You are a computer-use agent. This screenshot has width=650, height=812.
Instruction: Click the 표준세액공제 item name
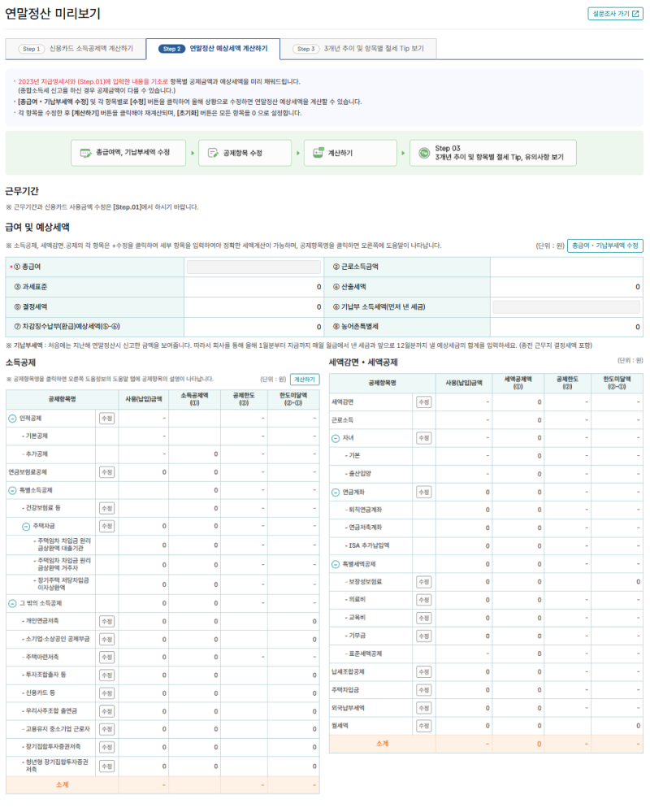click(363, 654)
